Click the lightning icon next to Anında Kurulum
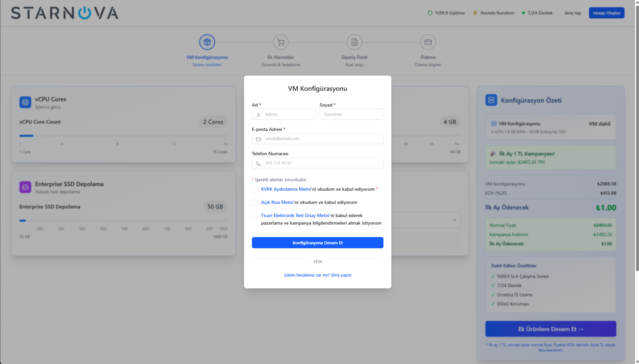The height and width of the screenshot is (364, 639). tap(475, 13)
